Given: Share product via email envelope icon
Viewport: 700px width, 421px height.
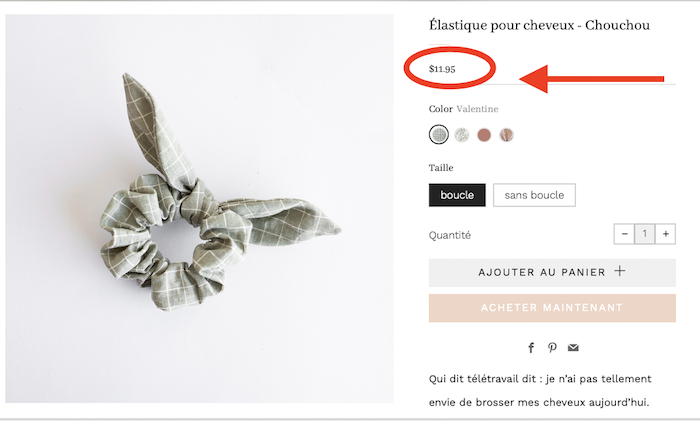Looking at the screenshot, I should 573,348.
